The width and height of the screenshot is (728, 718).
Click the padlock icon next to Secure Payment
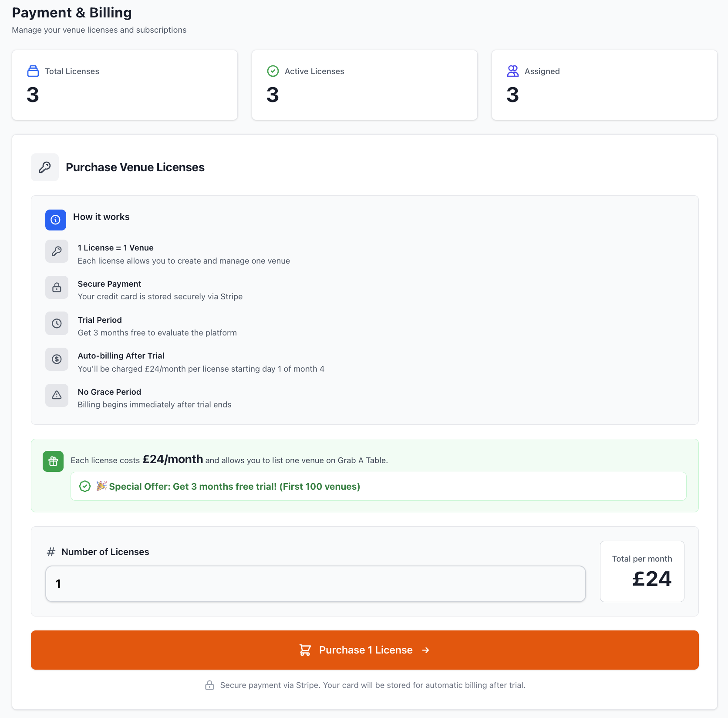57,287
